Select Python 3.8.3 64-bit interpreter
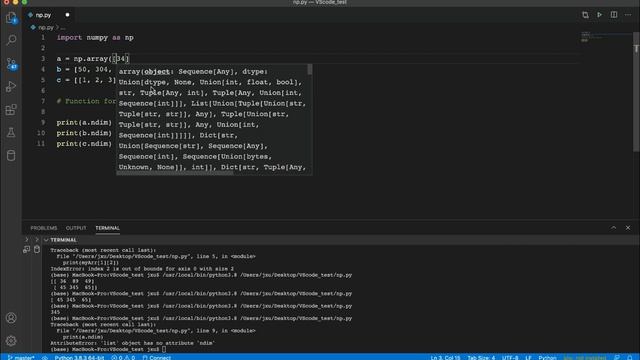Viewport: 640px width, 360px height. [79, 358]
